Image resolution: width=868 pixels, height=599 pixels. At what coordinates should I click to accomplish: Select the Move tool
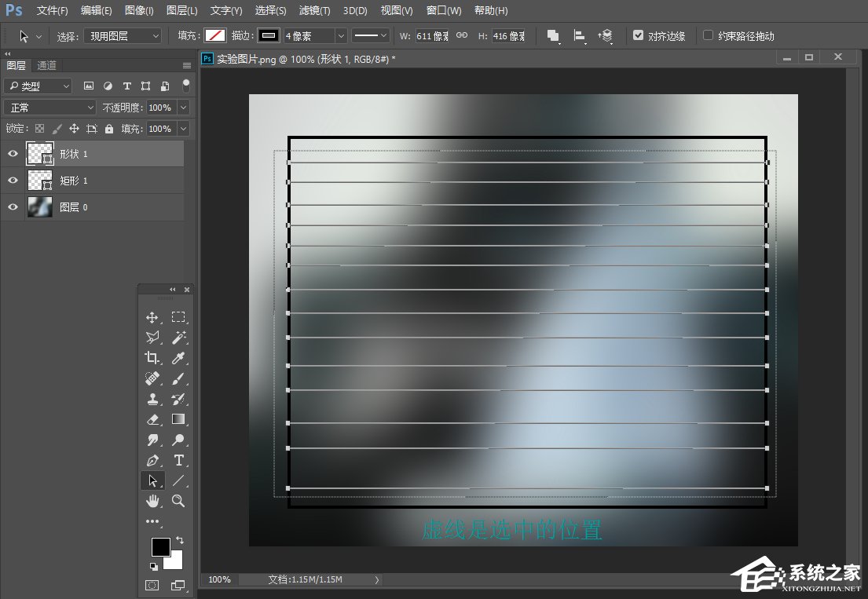tap(152, 317)
